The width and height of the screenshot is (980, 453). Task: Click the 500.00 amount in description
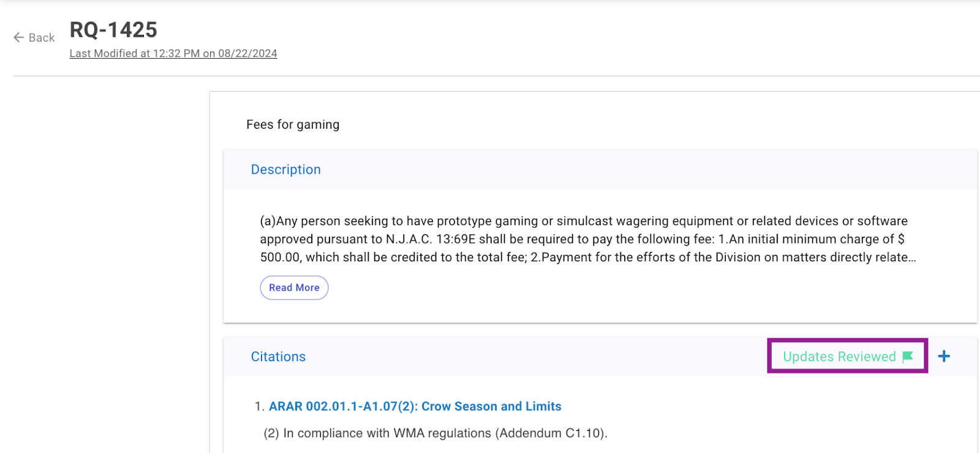coord(280,257)
